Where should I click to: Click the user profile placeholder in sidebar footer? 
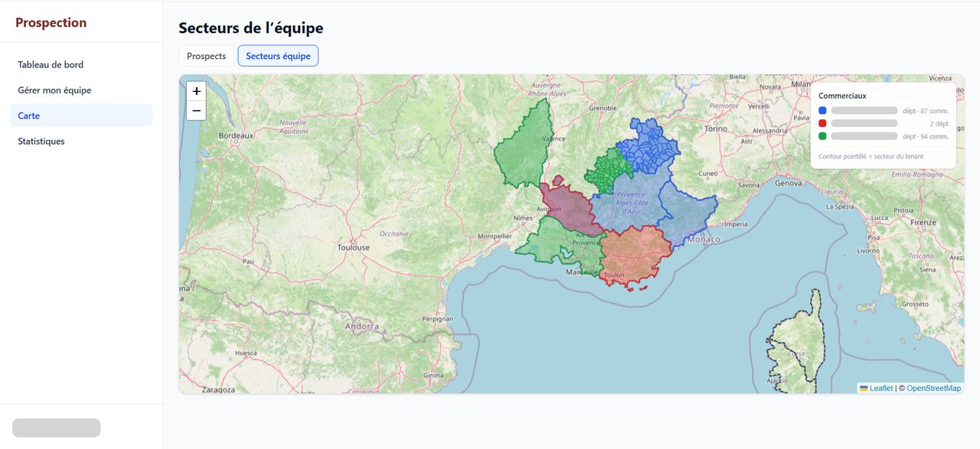[x=57, y=428]
